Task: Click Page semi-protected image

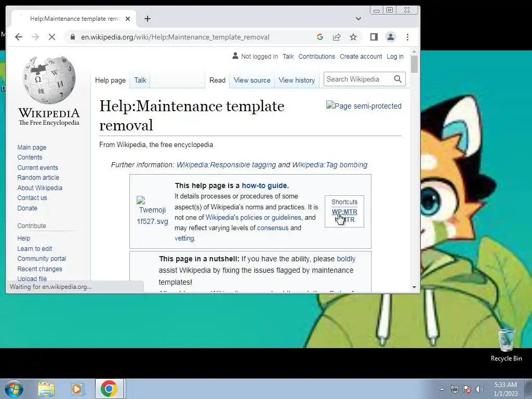Action: 364,106
